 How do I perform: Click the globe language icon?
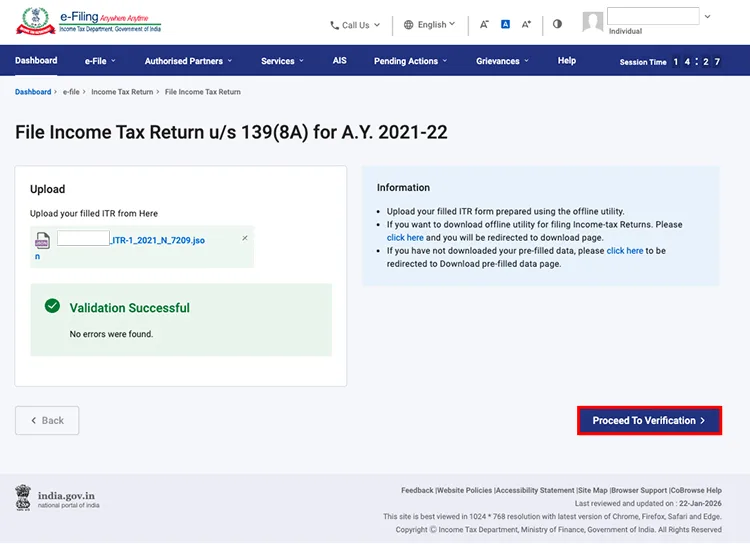(x=408, y=25)
